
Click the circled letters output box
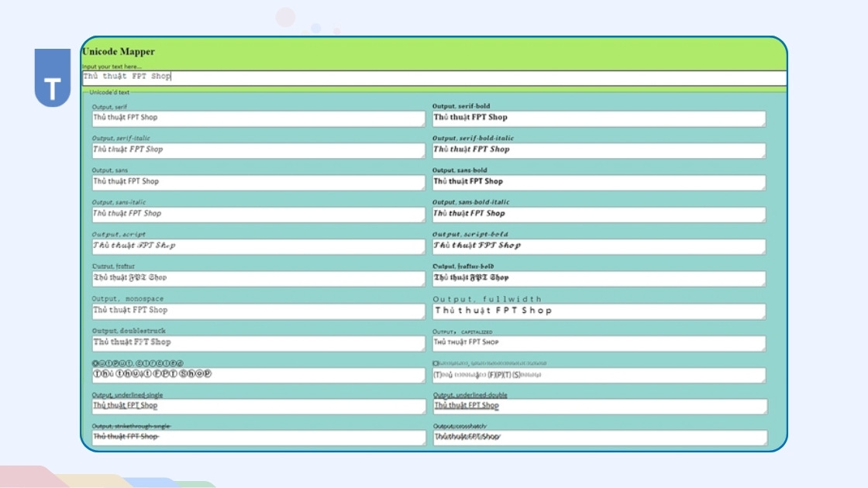click(x=258, y=375)
